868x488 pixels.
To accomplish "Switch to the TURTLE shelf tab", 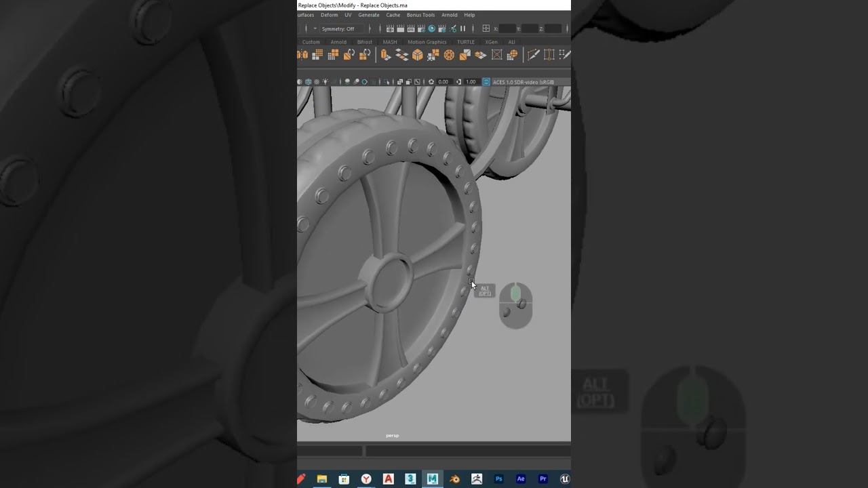I will point(466,42).
